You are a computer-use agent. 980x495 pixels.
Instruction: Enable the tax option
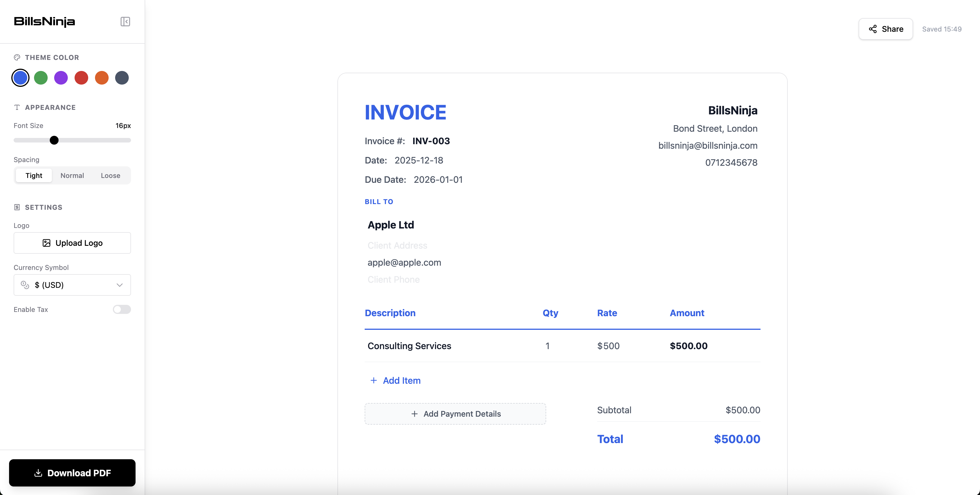tap(122, 310)
